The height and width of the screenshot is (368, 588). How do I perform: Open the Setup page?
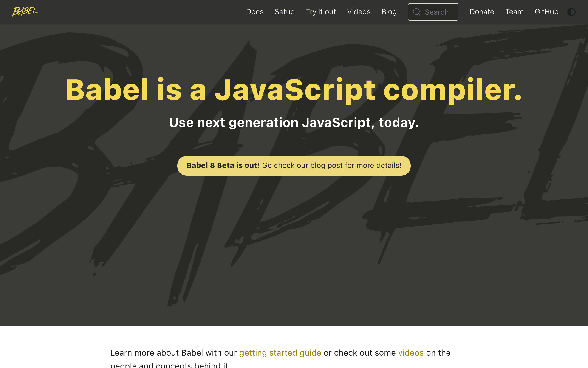point(285,12)
